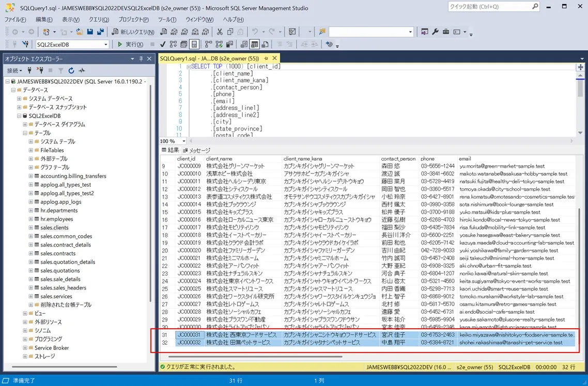The image size is (588, 386).
Task: Click the split editor handle icon
Action: click(580, 67)
